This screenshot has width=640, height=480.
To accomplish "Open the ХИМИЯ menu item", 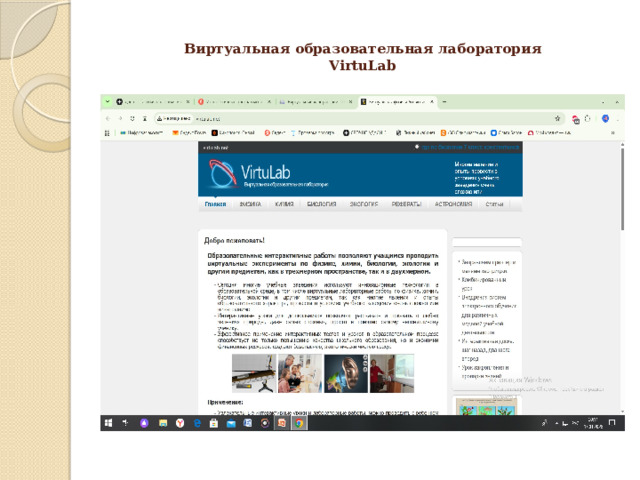I will click(x=284, y=204).
